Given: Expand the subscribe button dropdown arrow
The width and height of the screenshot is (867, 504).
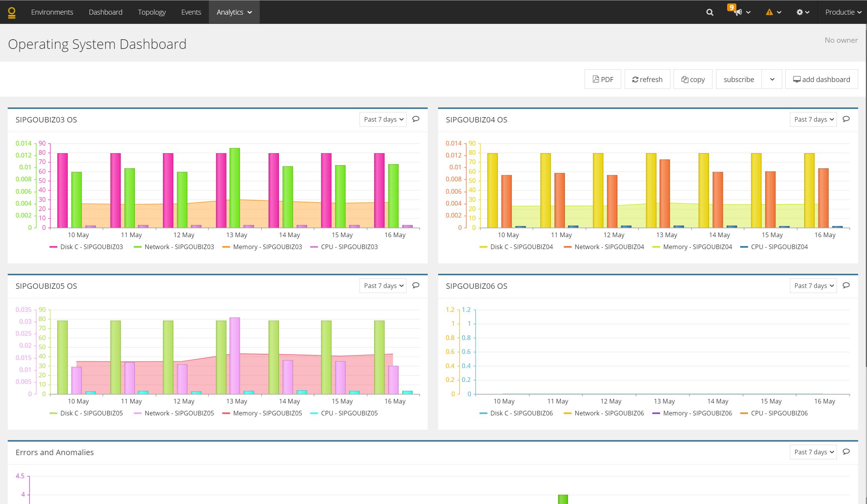Looking at the screenshot, I should 772,79.
